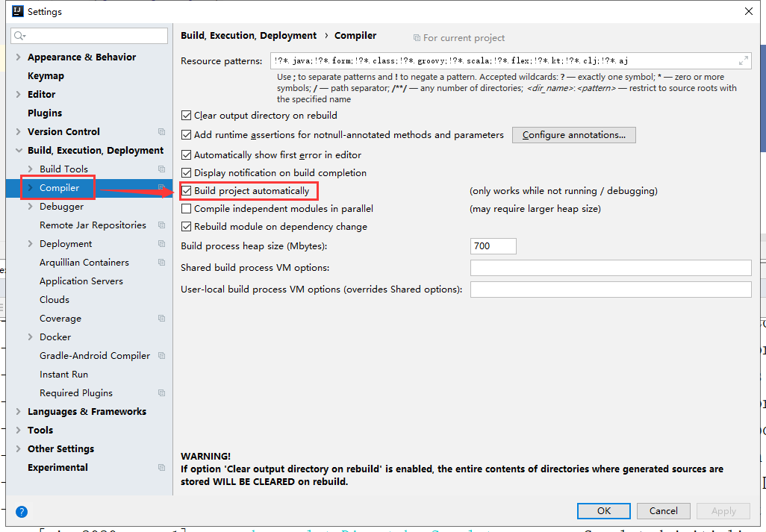Viewport: 766px width, 532px height.
Task: Click Shared build process VM options field
Action: click(x=611, y=268)
